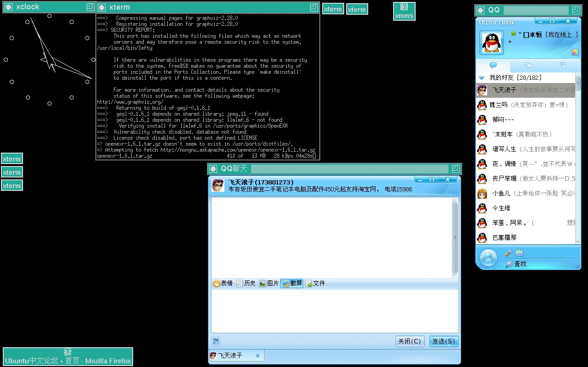Viewport: 588px width, 367px height.
Task: Click inside the xterm terminal output
Action: tap(207, 87)
